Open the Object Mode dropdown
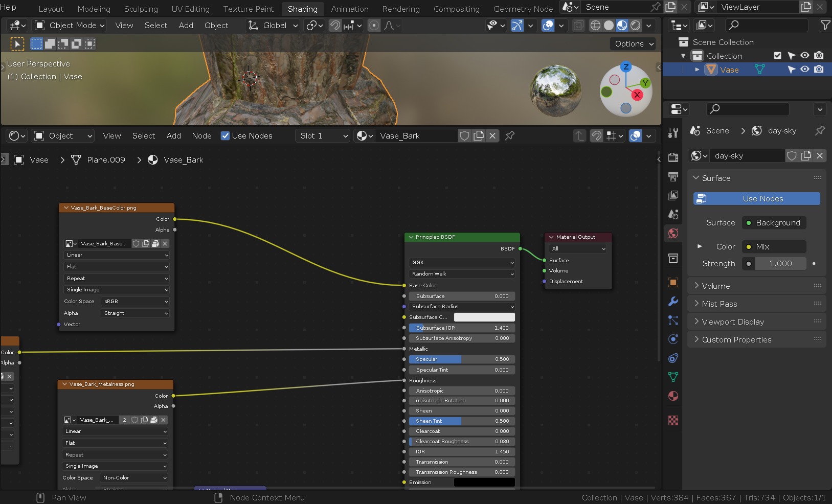The height and width of the screenshot is (504, 832). (x=70, y=26)
